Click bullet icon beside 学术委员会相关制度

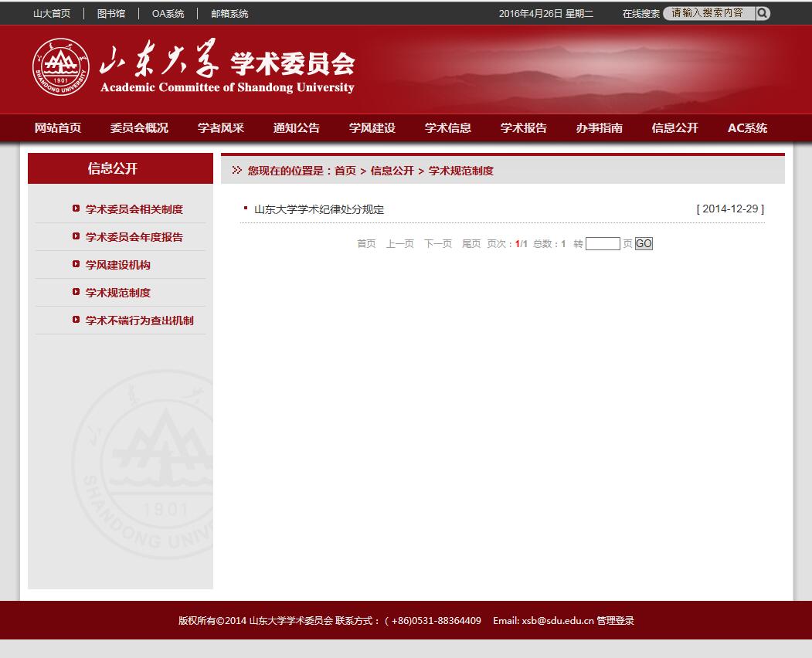tap(76, 209)
